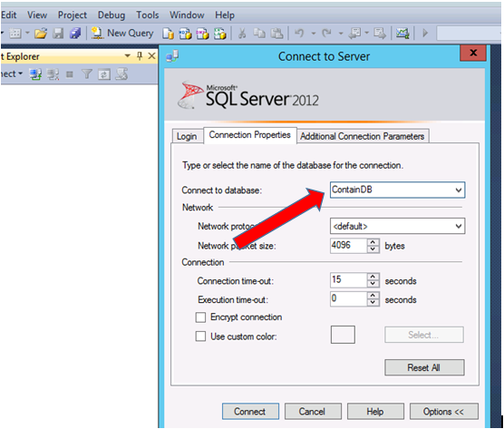
Task: Click the Analysis Services DMX Query icon
Action: pyautogui.click(x=202, y=34)
